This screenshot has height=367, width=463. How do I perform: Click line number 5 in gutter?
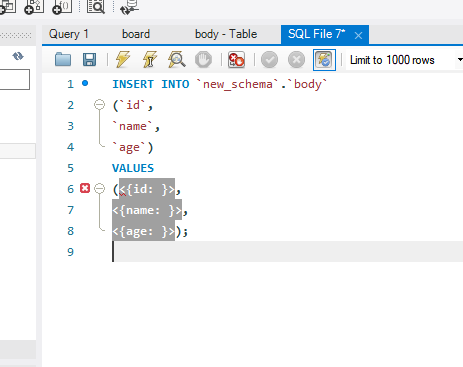pyautogui.click(x=70, y=168)
